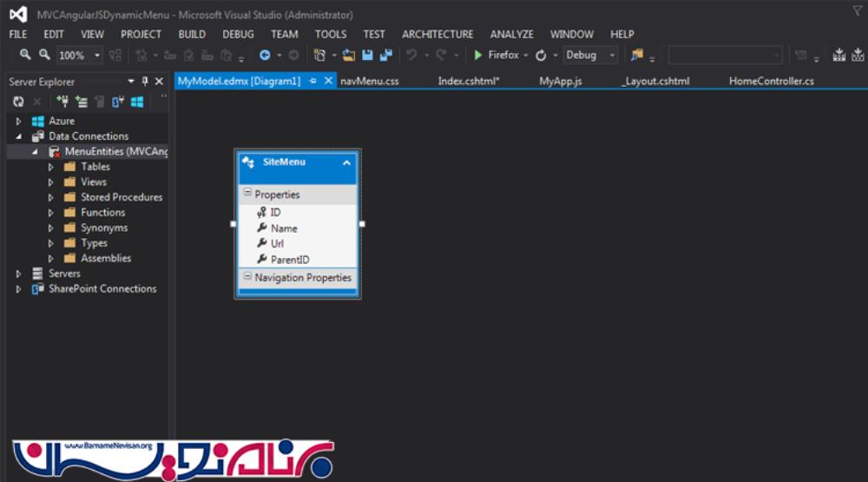The width and height of the screenshot is (868, 482).
Task: Open the FILE menu
Action: (18, 35)
